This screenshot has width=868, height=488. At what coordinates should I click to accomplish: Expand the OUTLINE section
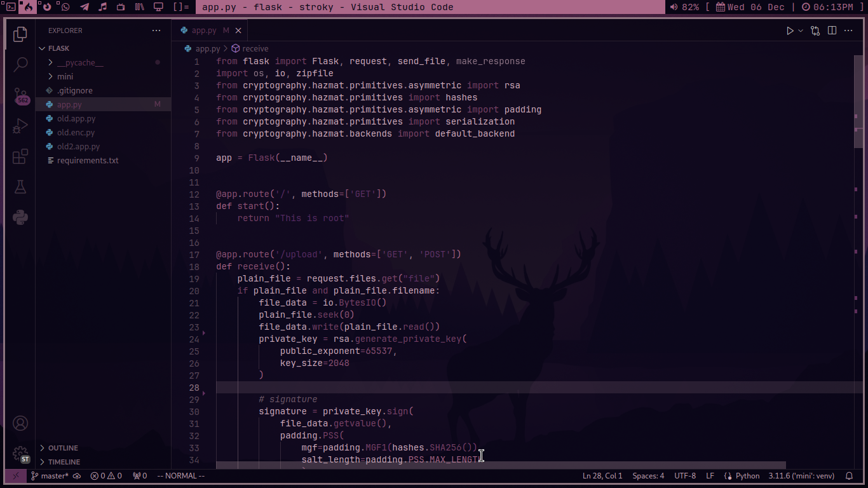[63, 448]
